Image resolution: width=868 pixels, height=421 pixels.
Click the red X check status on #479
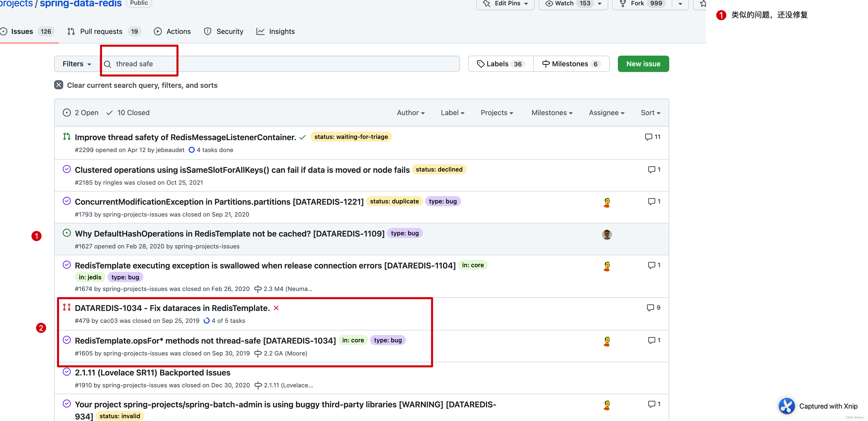pyautogui.click(x=276, y=308)
